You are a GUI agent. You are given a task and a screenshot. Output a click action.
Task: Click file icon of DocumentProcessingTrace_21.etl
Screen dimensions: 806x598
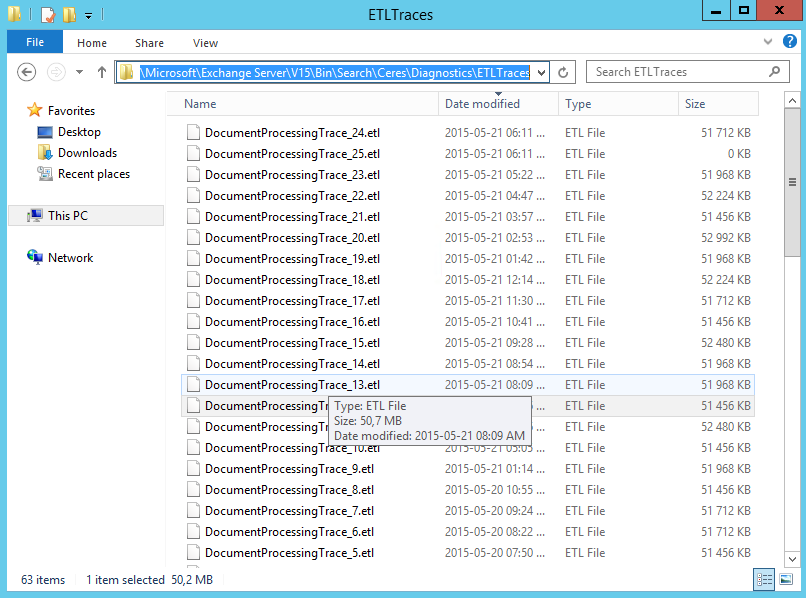click(x=193, y=216)
